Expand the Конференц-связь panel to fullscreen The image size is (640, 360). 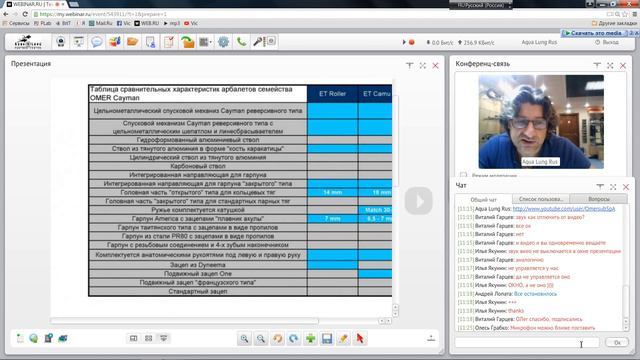click(x=610, y=65)
